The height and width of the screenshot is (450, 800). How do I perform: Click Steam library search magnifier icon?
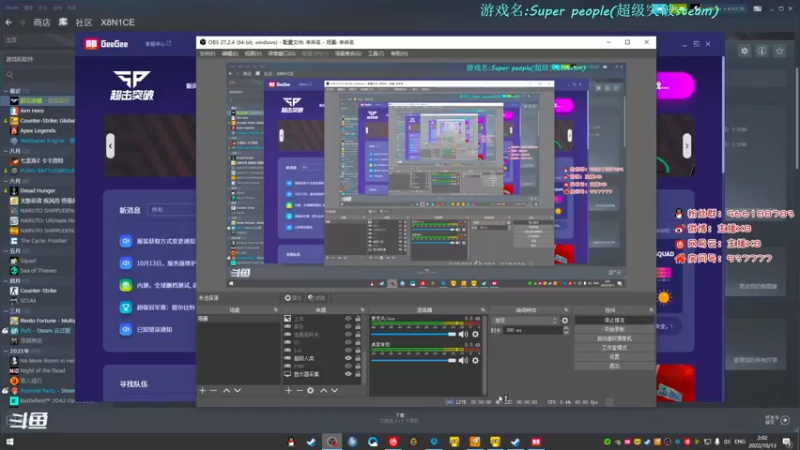pyautogui.click(x=10, y=75)
